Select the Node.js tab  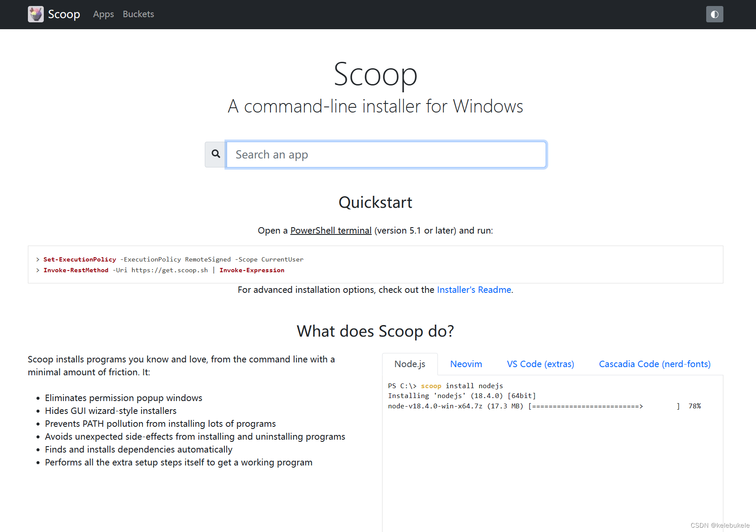click(410, 364)
